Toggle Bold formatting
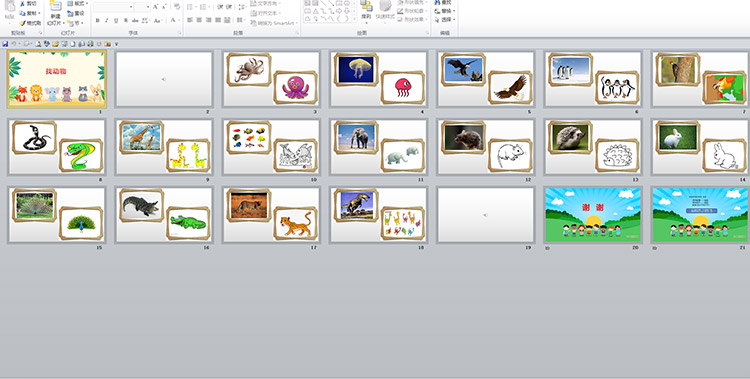Image resolution: width=750 pixels, height=379 pixels. [97, 20]
